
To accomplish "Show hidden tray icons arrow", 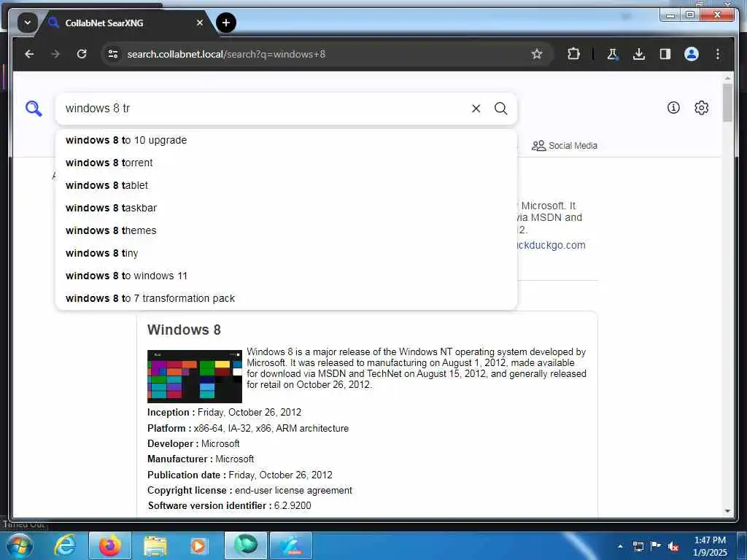I will pyautogui.click(x=620, y=546).
